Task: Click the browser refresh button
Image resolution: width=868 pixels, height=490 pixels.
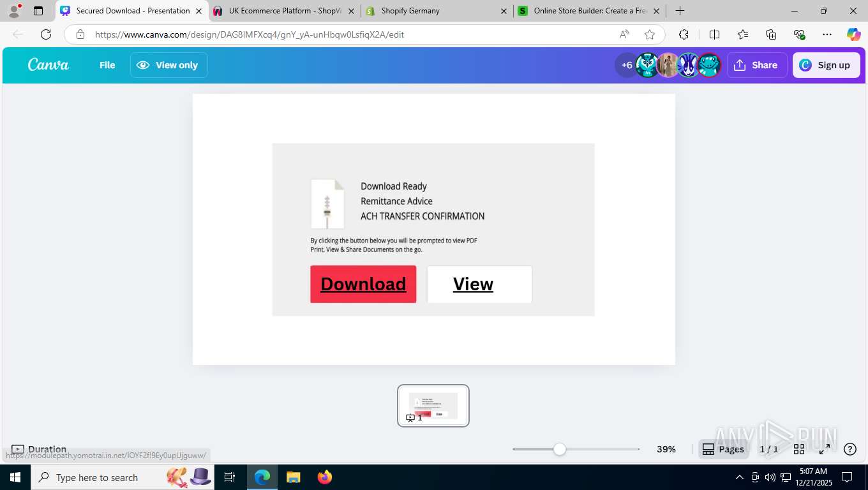Action: (x=45, y=34)
